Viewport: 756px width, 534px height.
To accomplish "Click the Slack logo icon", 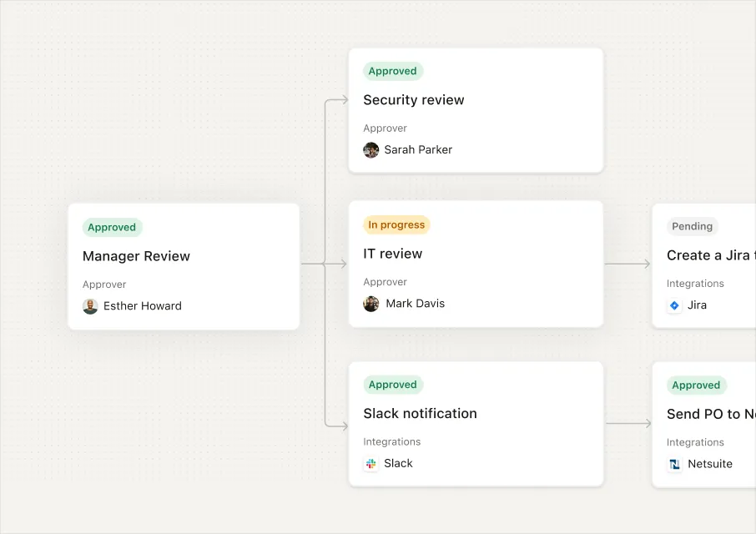I will tap(370, 464).
